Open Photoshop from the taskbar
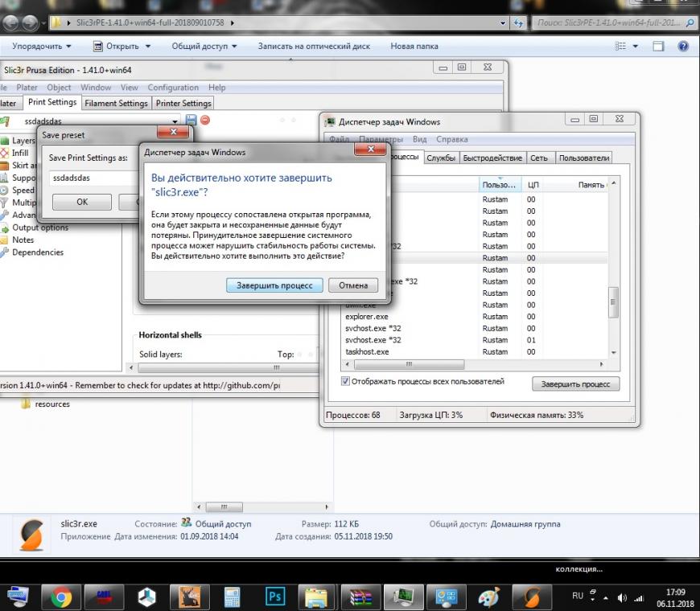This screenshot has width=700, height=611. [x=275, y=597]
